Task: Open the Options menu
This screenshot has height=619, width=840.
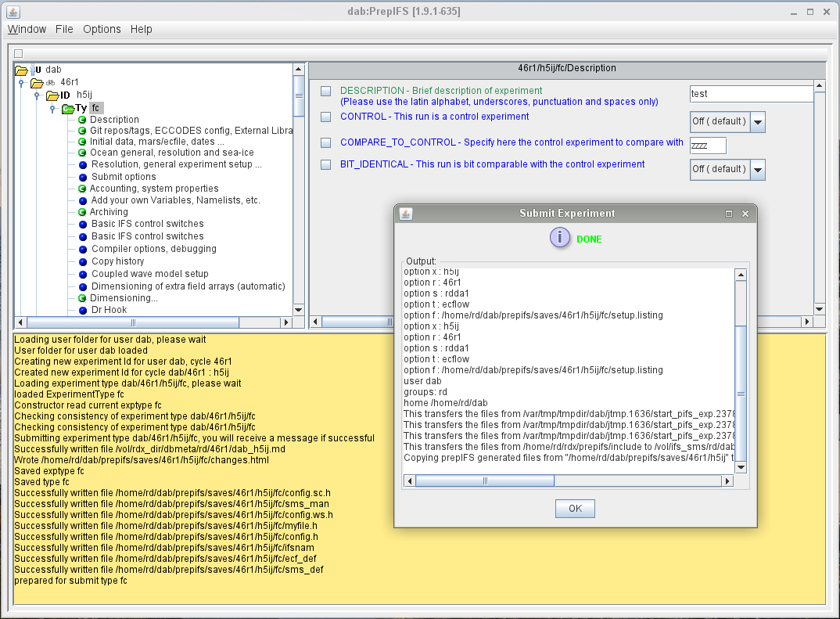Action: tap(102, 29)
